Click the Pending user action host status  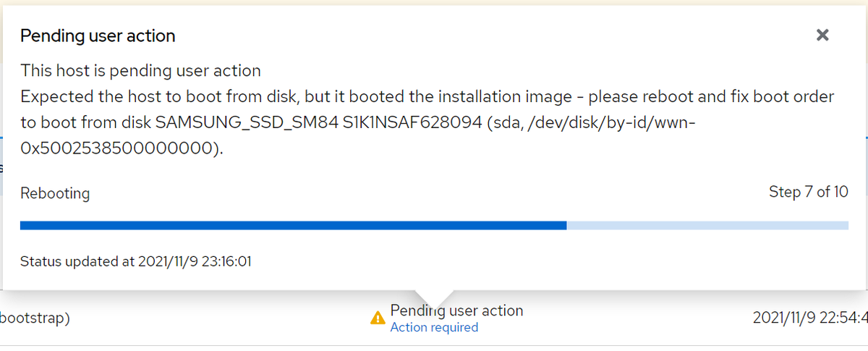tap(456, 310)
